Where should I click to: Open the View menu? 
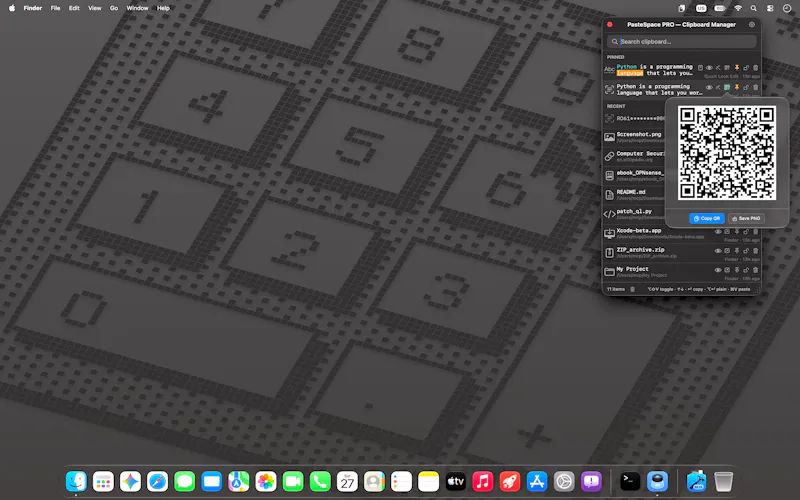point(94,8)
